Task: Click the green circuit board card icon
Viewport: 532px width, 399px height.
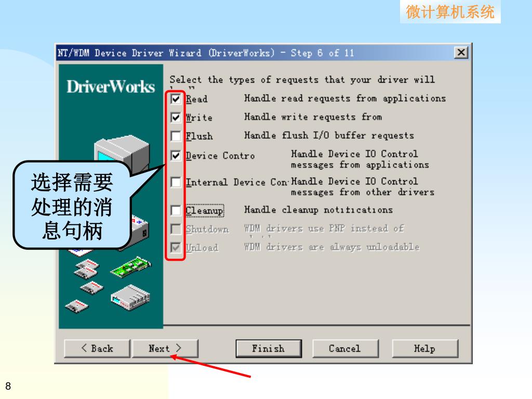Action: click(x=131, y=267)
